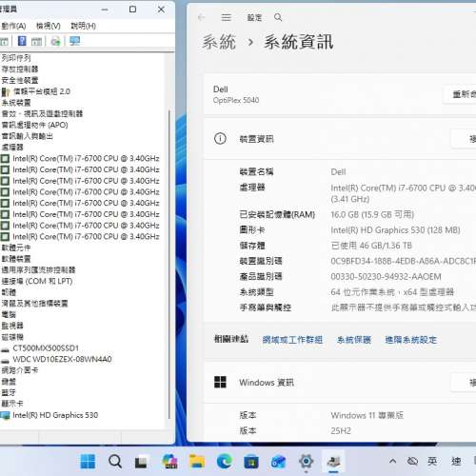Viewport: 476px width, 476px height.
Task: Open the 檢視(V) menu
Action: pyautogui.click(x=49, y=26)
